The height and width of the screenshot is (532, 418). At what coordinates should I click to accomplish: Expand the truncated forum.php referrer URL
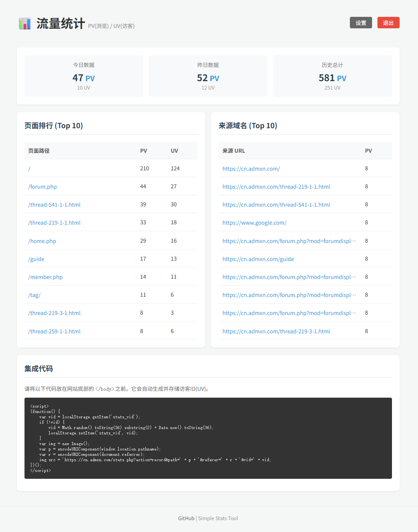coord(289,241)
